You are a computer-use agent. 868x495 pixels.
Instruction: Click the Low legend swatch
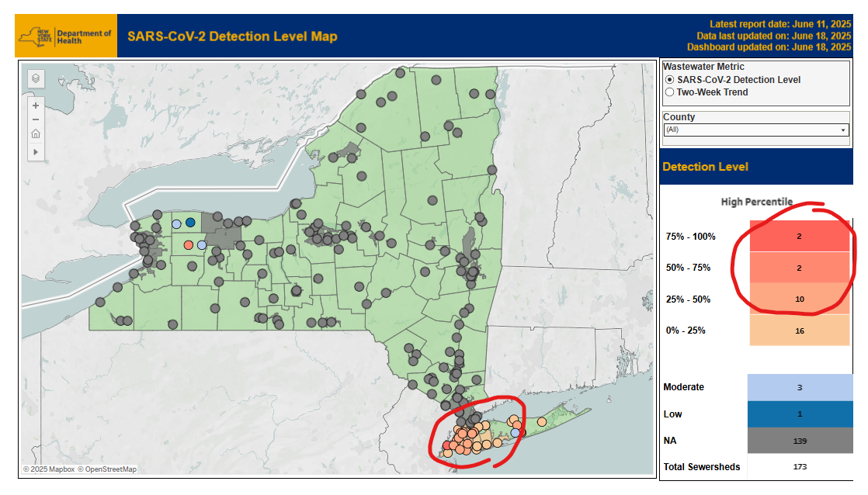click(800, 414)
